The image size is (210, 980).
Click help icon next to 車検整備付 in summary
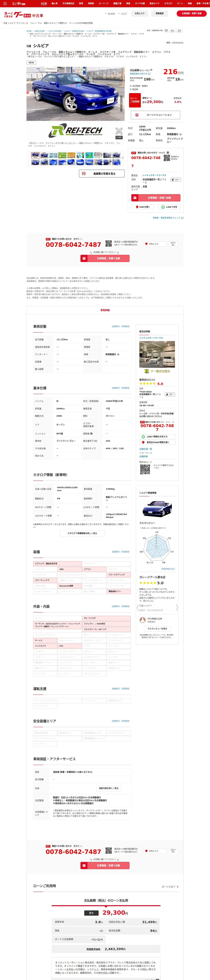click(181, 134)
